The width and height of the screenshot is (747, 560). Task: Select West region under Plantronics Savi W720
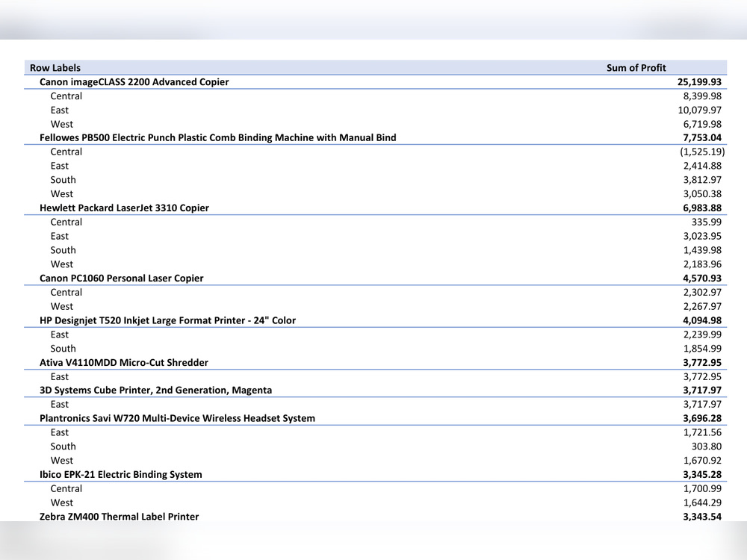(x=62, y=461)
